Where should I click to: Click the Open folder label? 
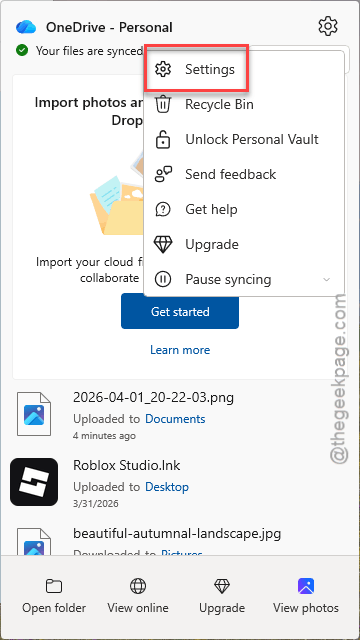click(54, 608)
